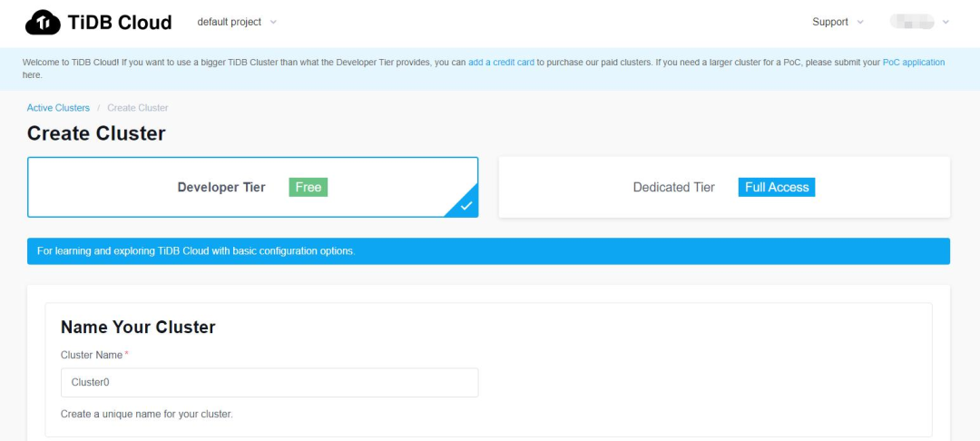Click the green Free badge
Viewport: 980px width, 441px height.
[x=309, y=187]
